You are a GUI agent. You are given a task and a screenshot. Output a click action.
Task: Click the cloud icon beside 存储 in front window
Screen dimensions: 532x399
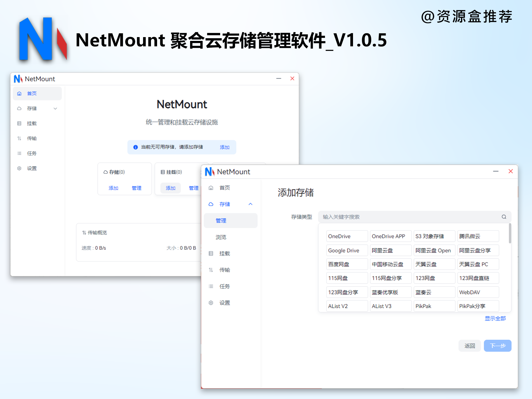click(211, 204)
